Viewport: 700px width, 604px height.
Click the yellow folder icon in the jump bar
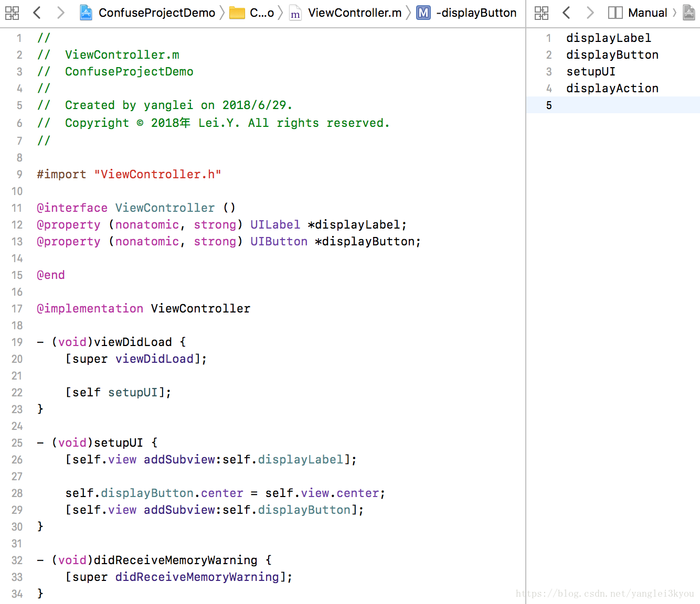coord(237,13)
